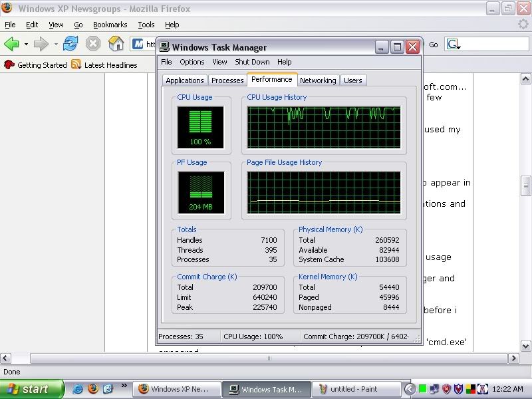Click Kernel Memory Paged value 45996
This screenshot has height=399, width=532.
[x=389, y=297]
